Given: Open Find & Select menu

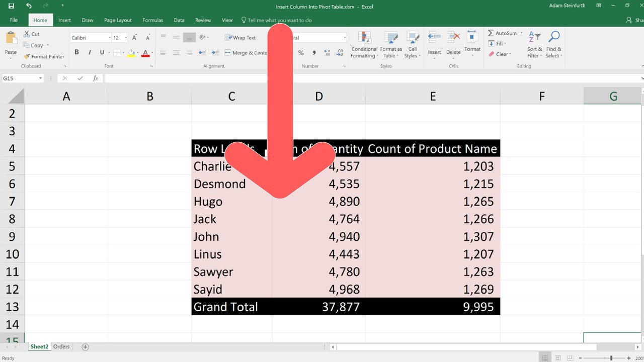Looking at the screenshot, I should coord(554,45).
